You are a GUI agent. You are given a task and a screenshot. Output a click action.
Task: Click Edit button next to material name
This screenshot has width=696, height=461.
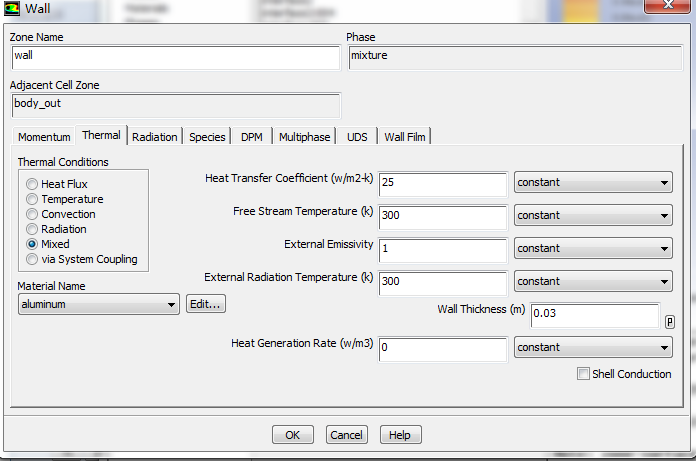pos(206,304)
